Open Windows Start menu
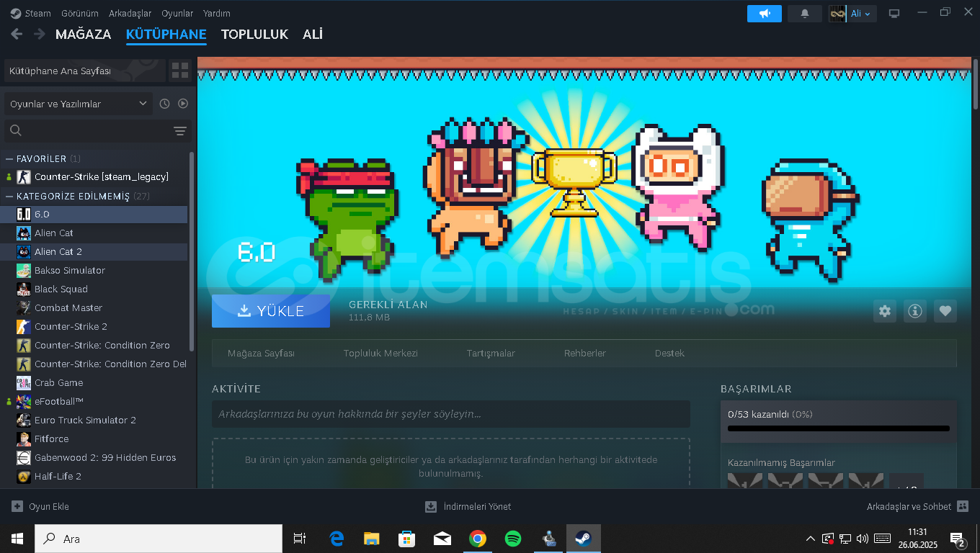Screen dimensions: 980x553 (x=17, y=539)
